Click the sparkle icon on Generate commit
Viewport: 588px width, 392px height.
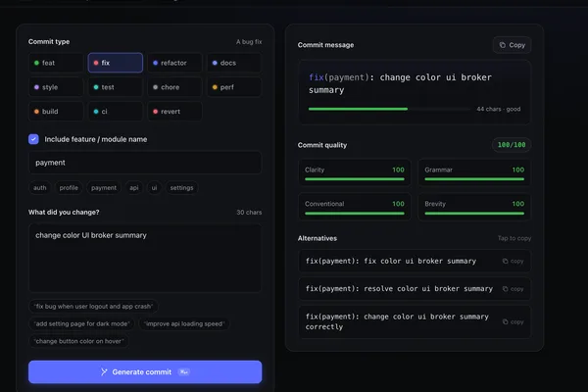104,371
